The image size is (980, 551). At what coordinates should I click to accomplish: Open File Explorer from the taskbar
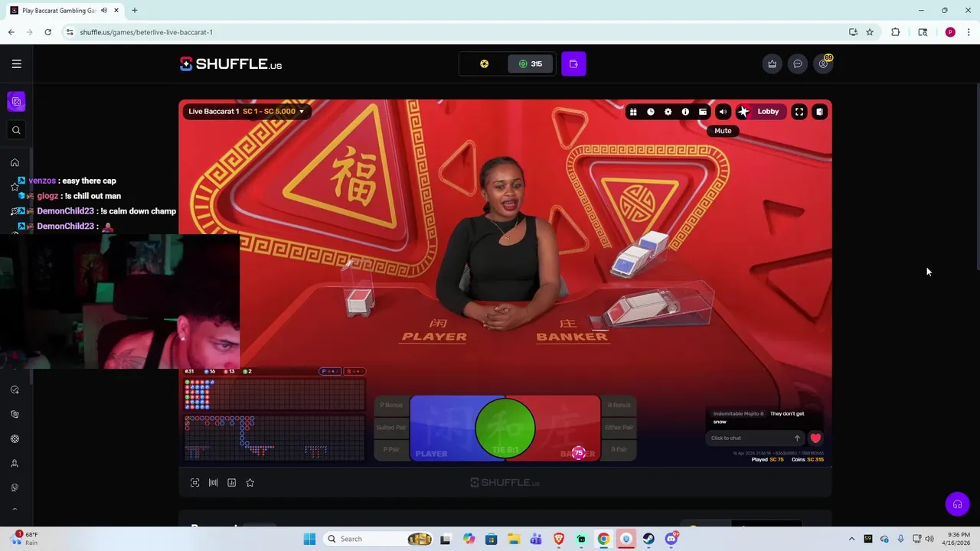click(514, 539)
